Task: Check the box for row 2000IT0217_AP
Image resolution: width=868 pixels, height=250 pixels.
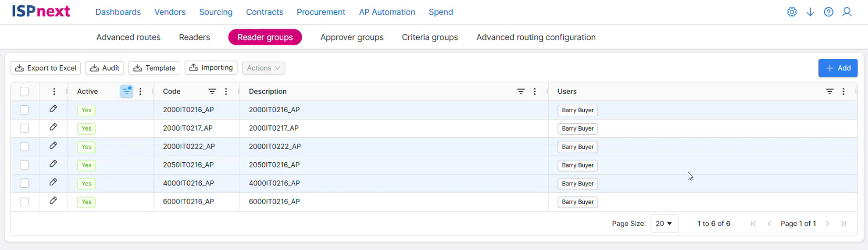Action: pyautogui.click(x=25, y=128)
